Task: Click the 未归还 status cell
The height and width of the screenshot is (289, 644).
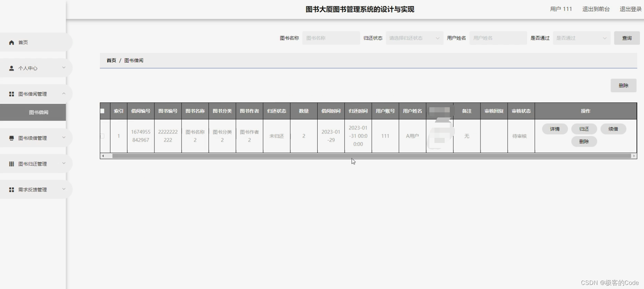Action: (277, 136)
